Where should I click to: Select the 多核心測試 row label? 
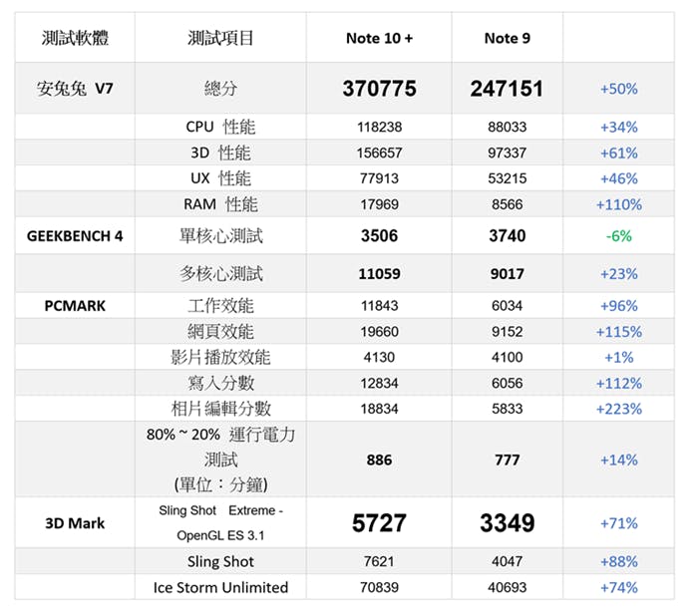[220, 273]
